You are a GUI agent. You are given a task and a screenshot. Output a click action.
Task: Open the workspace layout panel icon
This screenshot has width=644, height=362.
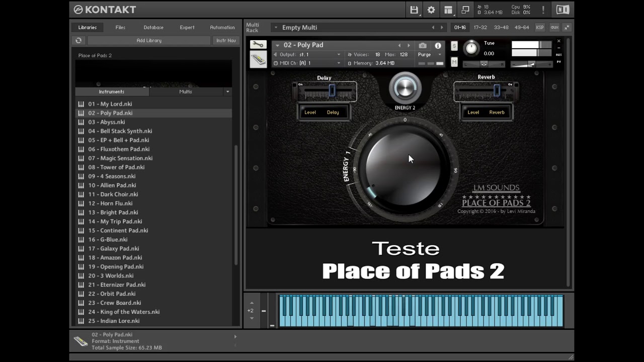[x=448, y=10]
